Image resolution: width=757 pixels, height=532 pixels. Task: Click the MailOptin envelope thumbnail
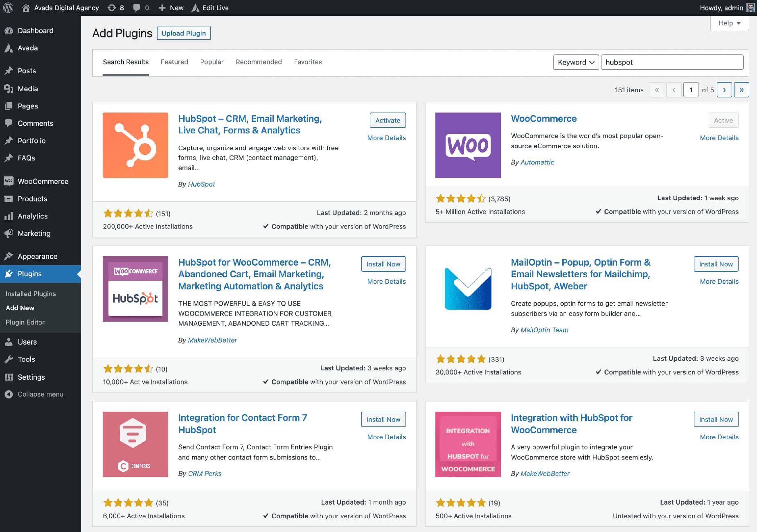click(468, 289)
